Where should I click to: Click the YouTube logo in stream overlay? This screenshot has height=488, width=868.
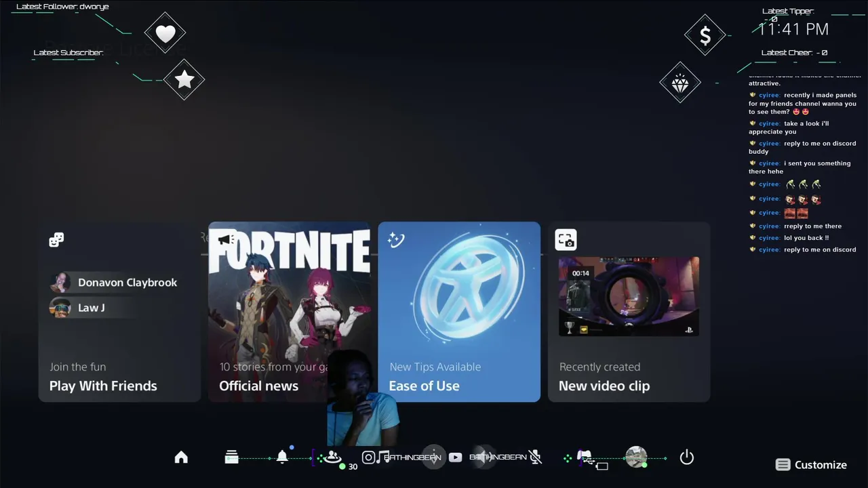pos(455,457)
